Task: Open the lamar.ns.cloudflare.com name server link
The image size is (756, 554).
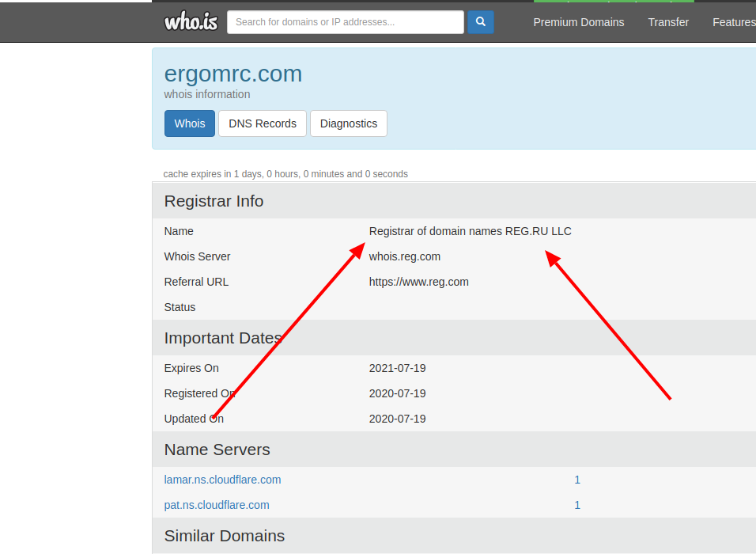Action: click(x=222, y=480)
